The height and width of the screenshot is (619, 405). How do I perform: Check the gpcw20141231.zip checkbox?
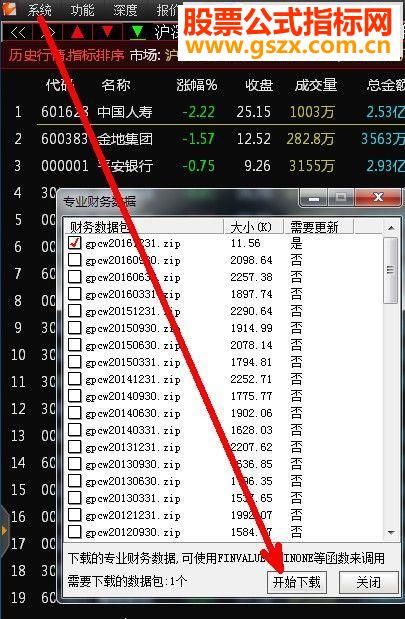pos(75,379)
